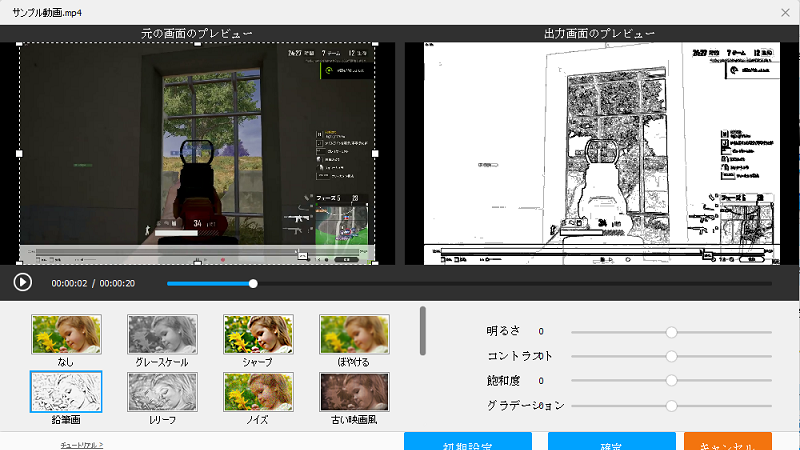Apply the シャープ filter thumbnail
The width and height of the screenshot is (800, 450).
click(258, 334)
